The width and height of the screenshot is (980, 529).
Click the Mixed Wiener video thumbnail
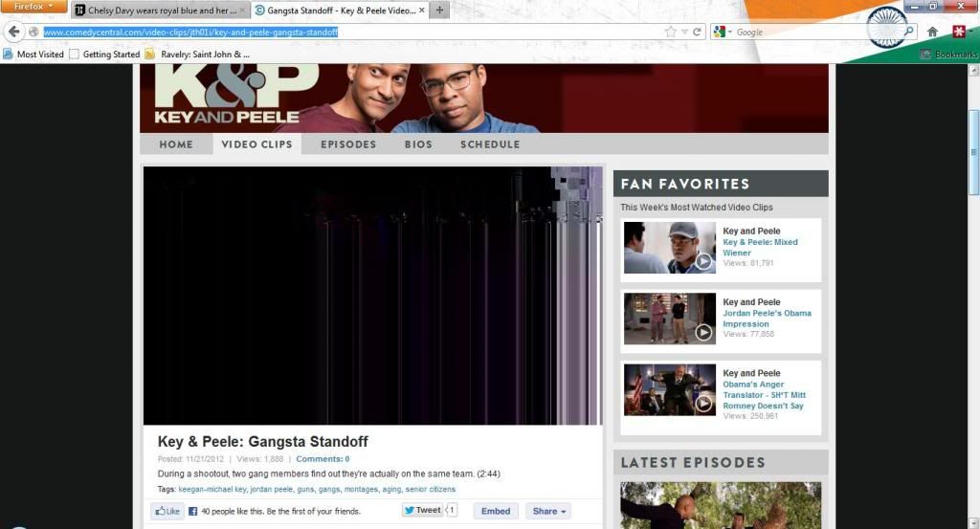(669, 248)
